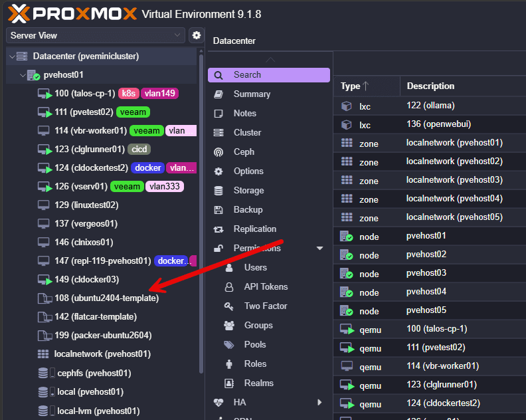Click the Proxmox logo

(72, 14)
